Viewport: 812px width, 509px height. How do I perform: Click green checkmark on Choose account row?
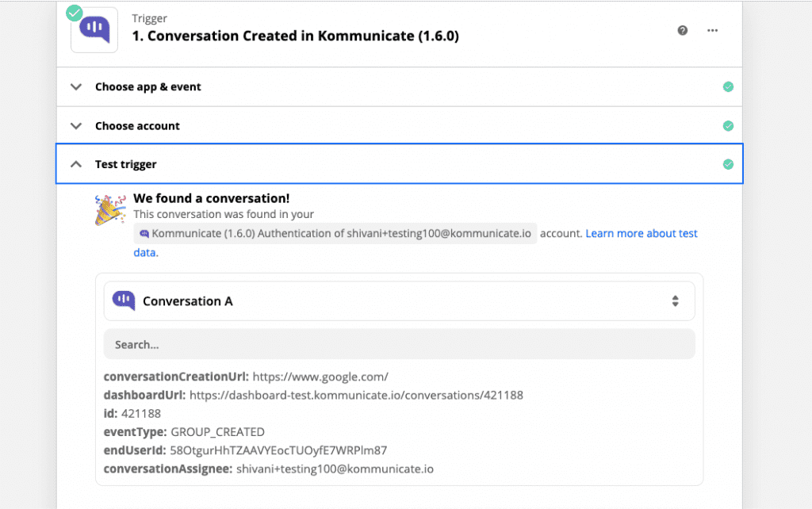(x=728, y=126)
